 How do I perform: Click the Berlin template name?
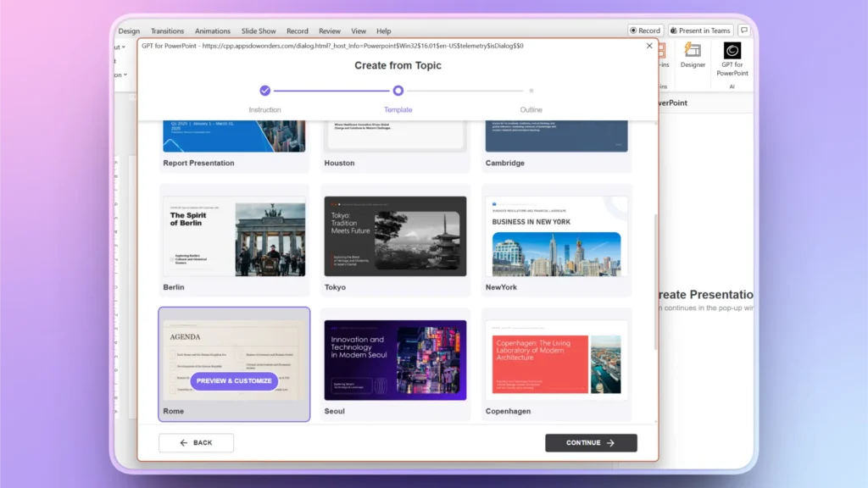point(174,287)
